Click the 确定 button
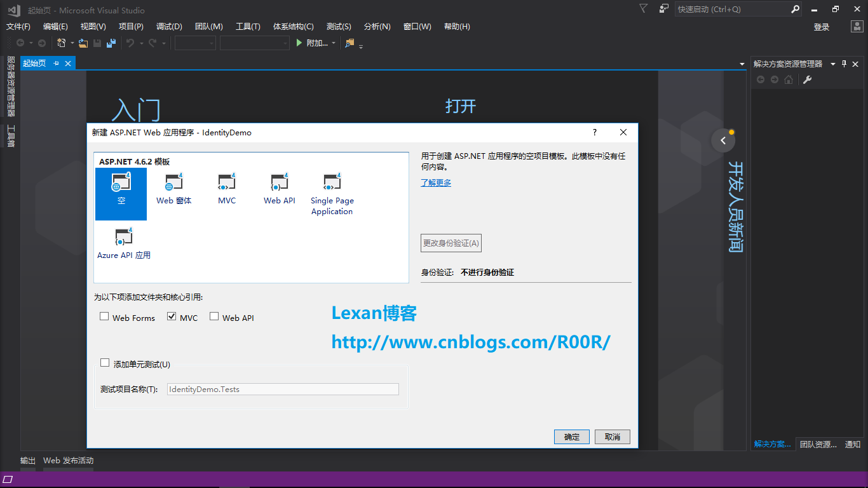 [572, 437]
